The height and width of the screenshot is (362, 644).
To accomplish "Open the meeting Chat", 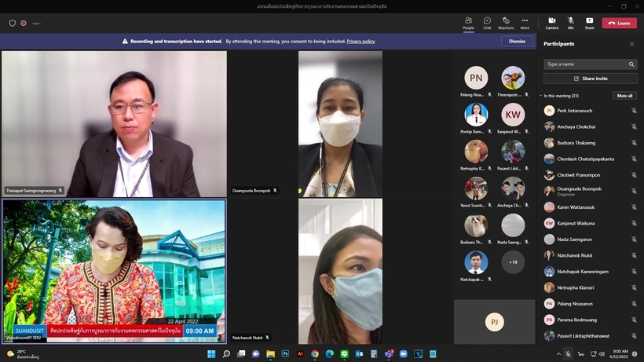I will pyautogui.click(x=487, y=23).
